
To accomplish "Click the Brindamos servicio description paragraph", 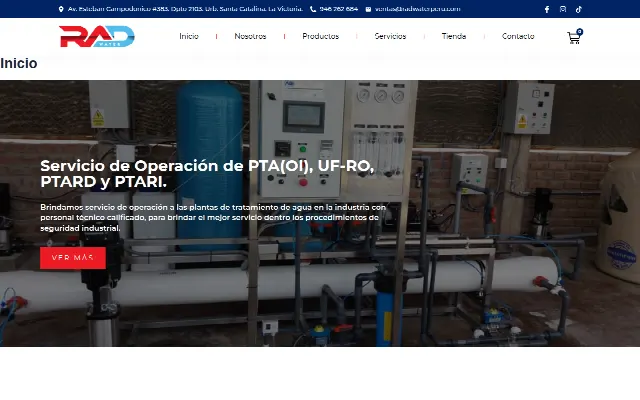I will coord(213,218).
